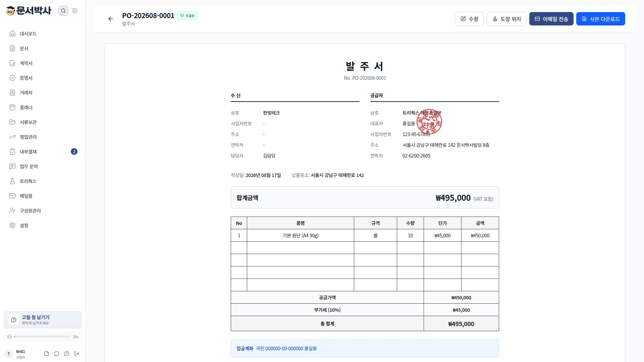
Task: Click the recipient name 한빛테크
Action: [271, 113]
